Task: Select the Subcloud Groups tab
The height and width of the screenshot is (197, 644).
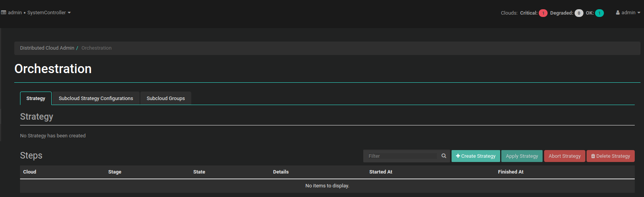Action: click(165, 98)
